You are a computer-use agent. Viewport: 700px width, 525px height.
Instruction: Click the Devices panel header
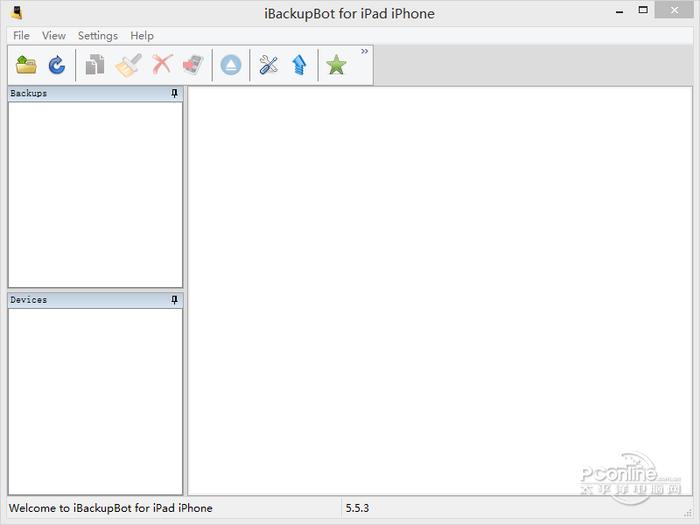[x=95, y=300]
